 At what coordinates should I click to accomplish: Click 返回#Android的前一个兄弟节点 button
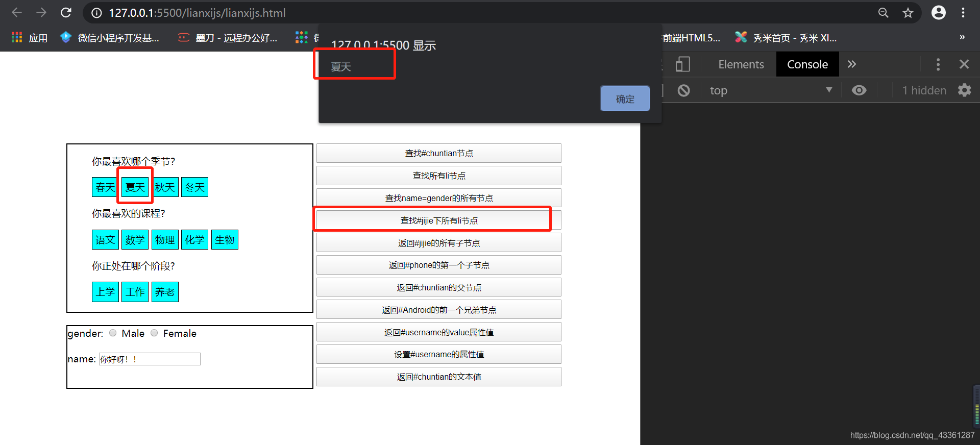[x=438, y=310]
